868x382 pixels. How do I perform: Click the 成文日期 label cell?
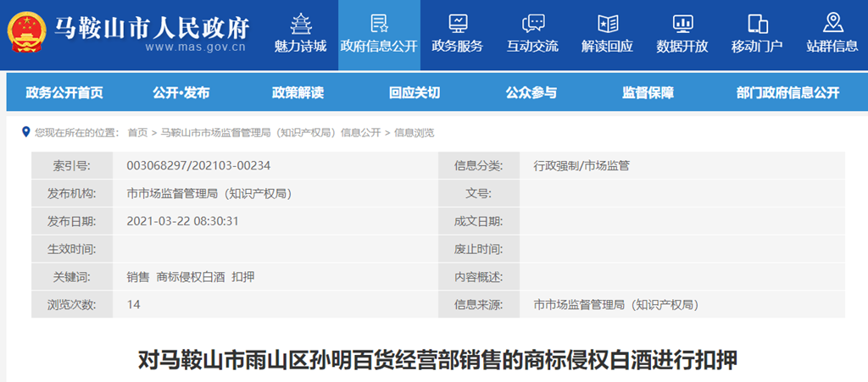[x=479, y=221]
